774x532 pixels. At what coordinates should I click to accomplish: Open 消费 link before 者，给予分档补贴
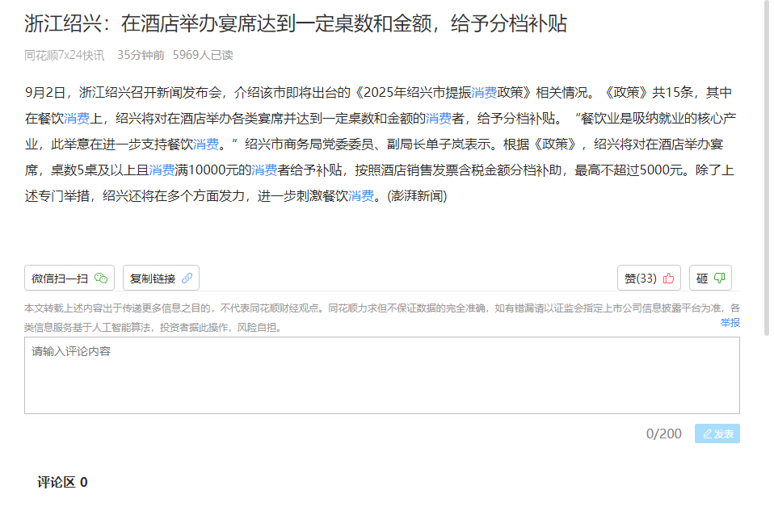tap(439, 119)
